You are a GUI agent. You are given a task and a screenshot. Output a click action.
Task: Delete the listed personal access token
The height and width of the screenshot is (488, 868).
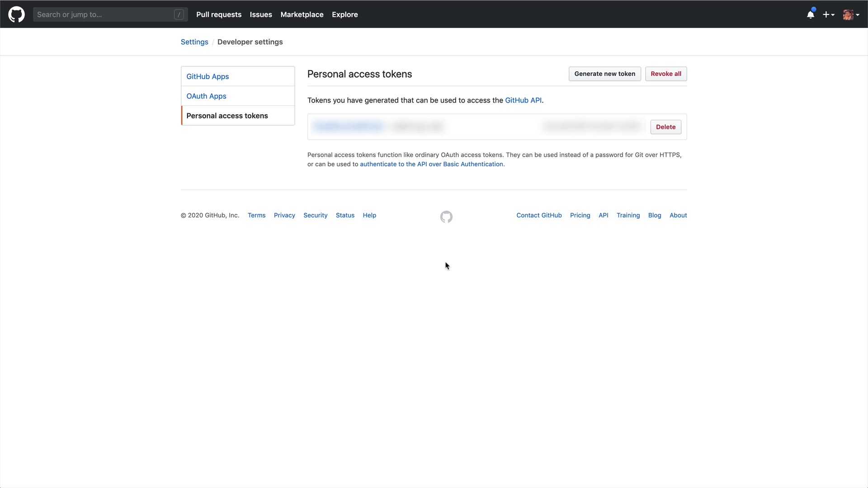tap(665, 127)
